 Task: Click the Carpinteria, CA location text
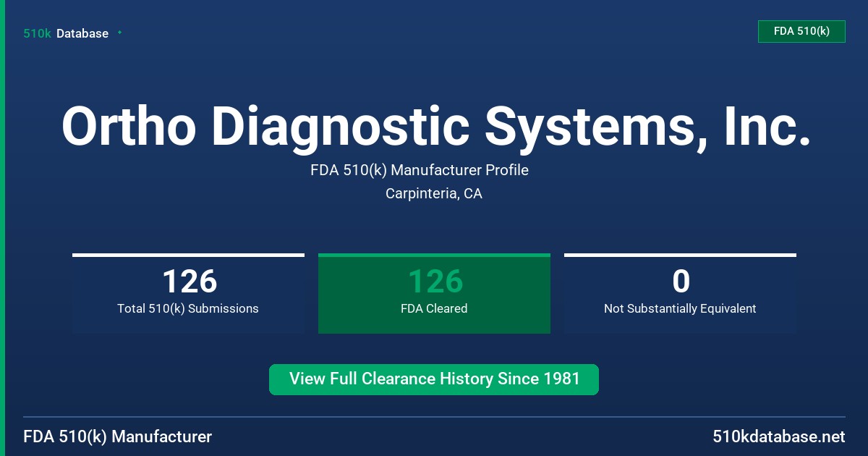tap(434, 193)
